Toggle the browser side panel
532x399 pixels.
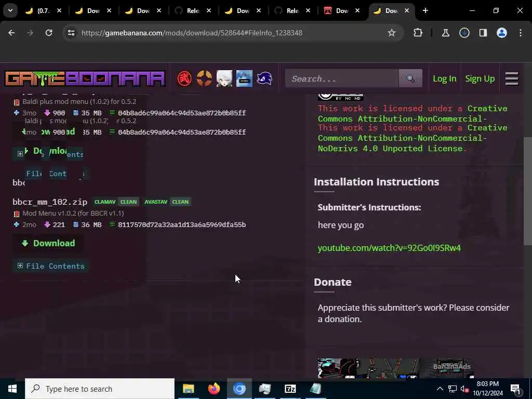(x=483, y=33)
